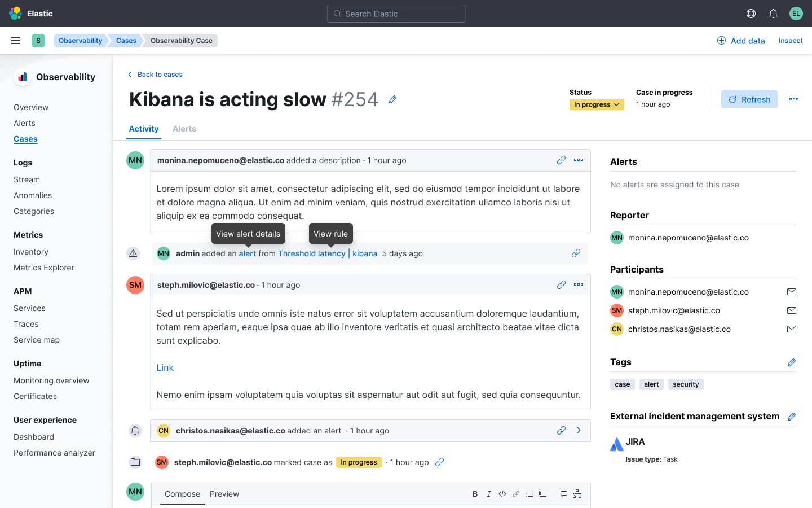Click the Cases breadcrumb
This screenshot has width=812, height=508.
coord(126,41)
